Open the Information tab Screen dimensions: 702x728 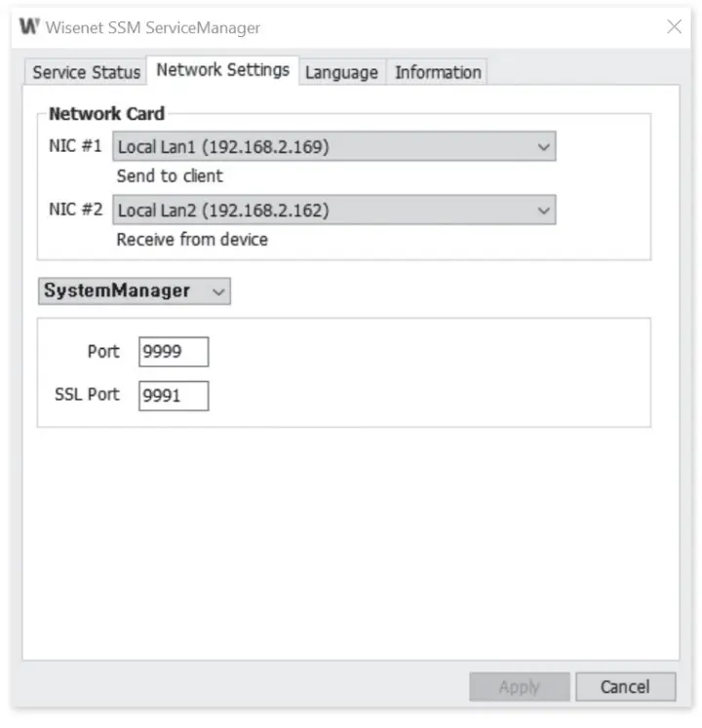(x=438, y=72)
